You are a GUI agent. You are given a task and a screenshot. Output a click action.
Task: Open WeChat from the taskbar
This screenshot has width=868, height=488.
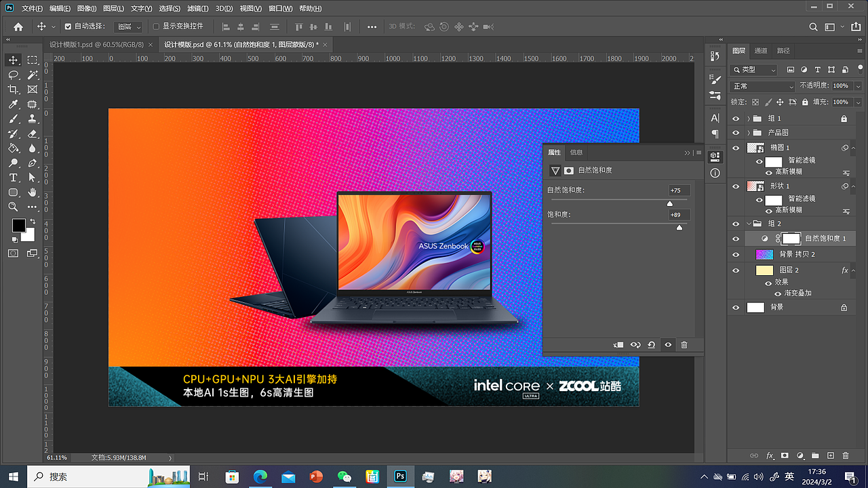point(344,476)
